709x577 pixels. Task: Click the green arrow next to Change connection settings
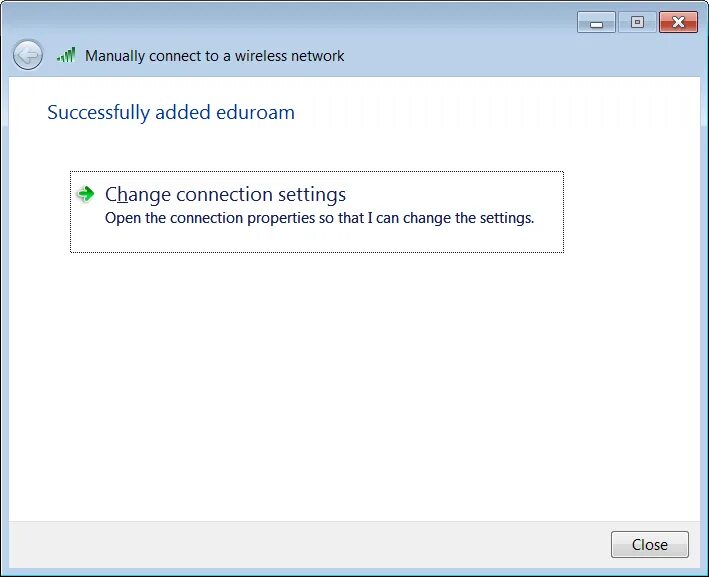pos(85,194)
